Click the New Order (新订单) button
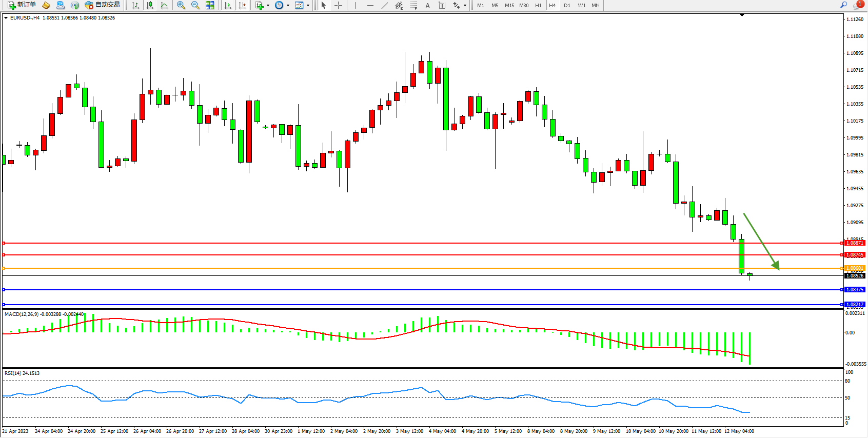 [22, 5]
